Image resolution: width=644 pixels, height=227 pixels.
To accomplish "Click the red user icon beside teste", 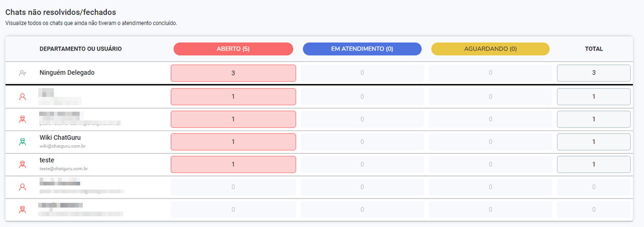I will (x=22, y=165).
